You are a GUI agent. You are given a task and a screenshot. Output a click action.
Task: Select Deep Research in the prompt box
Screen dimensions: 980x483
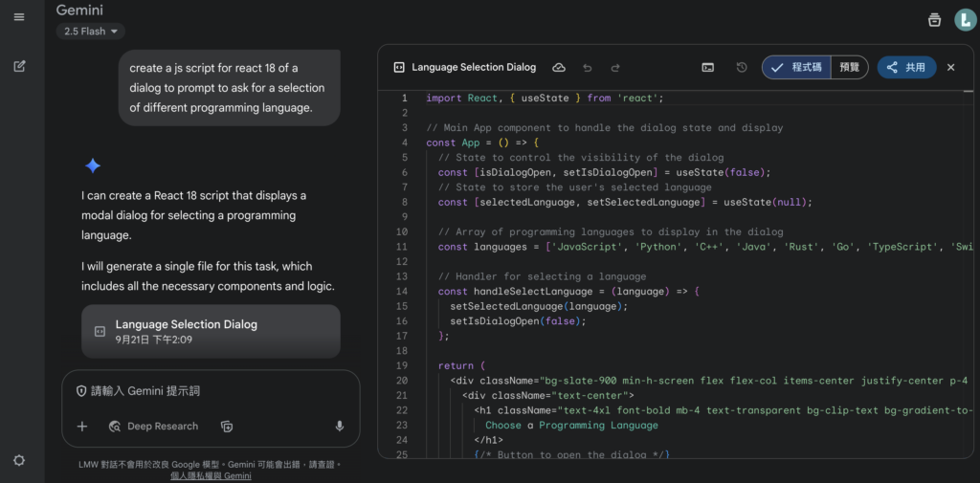(153, 427)
